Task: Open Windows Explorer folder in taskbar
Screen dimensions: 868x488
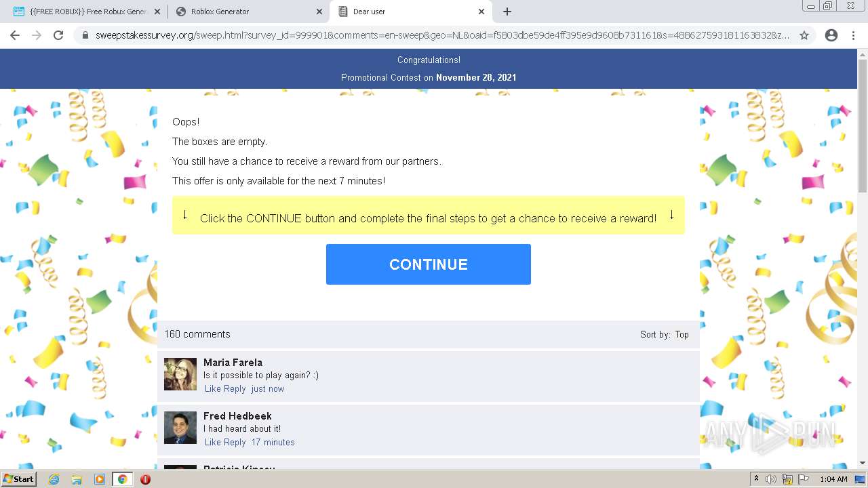Action: tap(77, 479)
